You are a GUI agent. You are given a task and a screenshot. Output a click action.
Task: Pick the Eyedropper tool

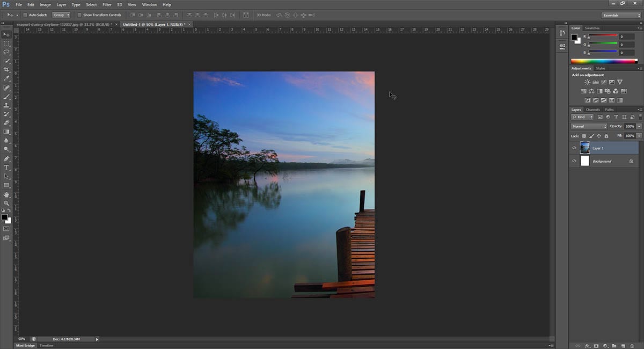click(x=6, y=78)
